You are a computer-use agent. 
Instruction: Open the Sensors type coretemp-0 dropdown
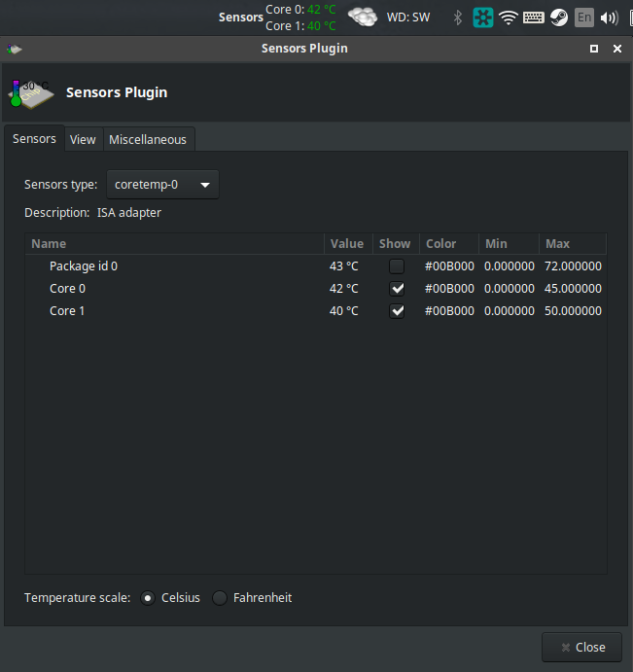point(162,184)
